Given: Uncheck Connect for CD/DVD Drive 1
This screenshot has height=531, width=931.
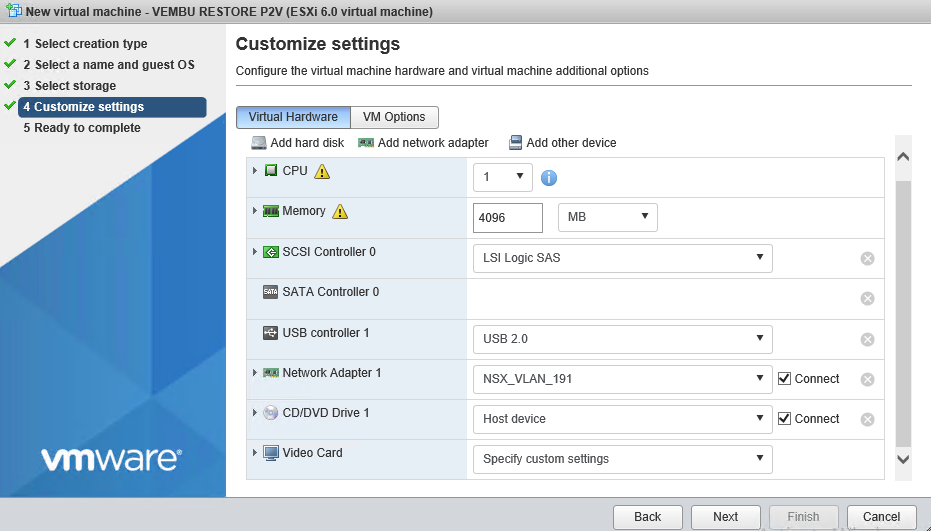Looking at the screenshot, I should tap(784, 418).
